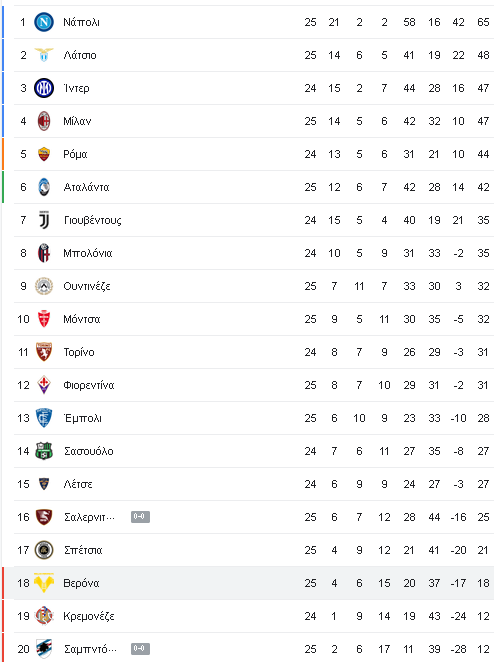
Task: Open the Ρόμα team link
Action: click(x=75, y=154)
